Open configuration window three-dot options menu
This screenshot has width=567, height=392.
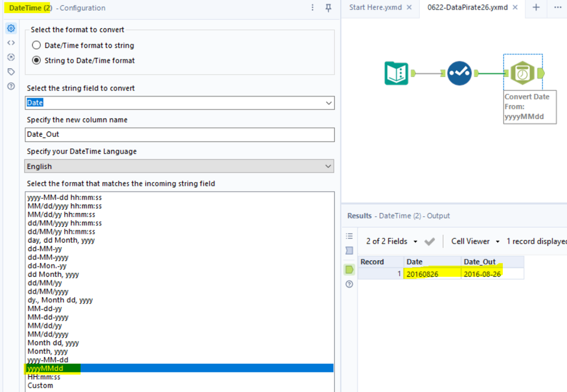[x=313, y=7]
